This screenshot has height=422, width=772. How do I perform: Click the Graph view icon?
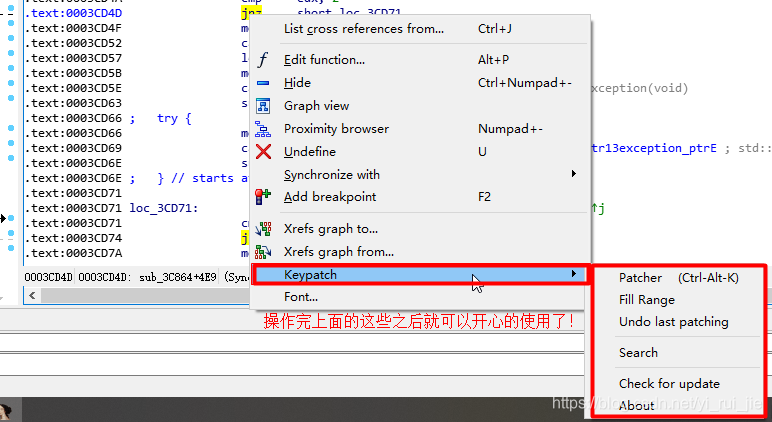(263, 106)
